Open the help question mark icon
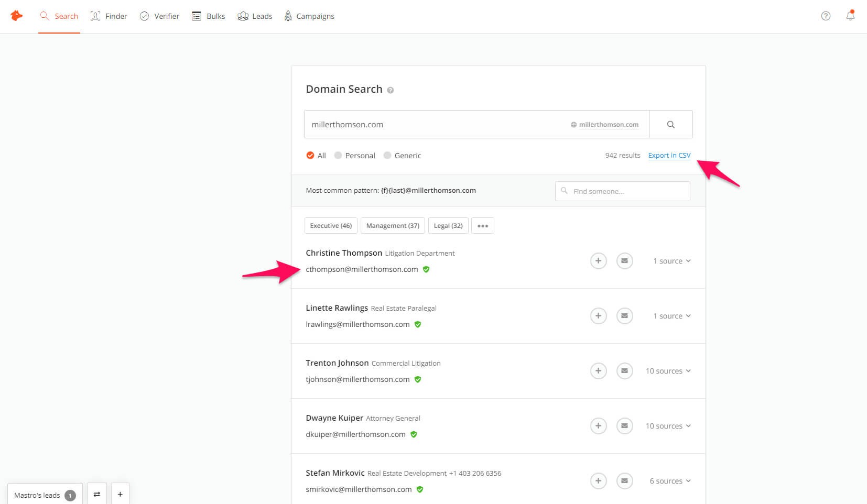Image resolution: width=867 pixels, height=504 pixels. [826, 16]
